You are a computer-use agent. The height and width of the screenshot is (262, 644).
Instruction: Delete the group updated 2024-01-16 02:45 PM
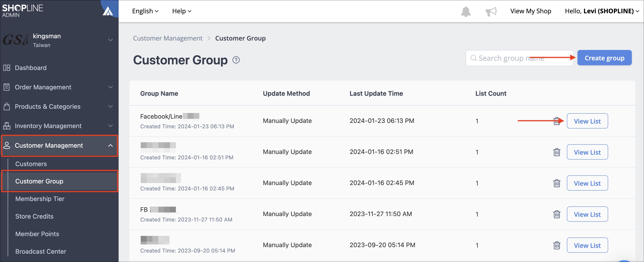(557, 183)
